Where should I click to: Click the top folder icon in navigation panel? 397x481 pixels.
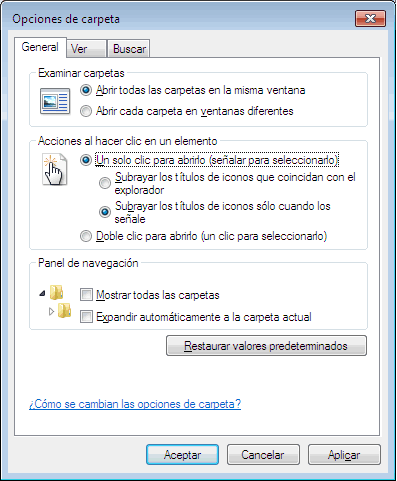[x=57, y=292]
